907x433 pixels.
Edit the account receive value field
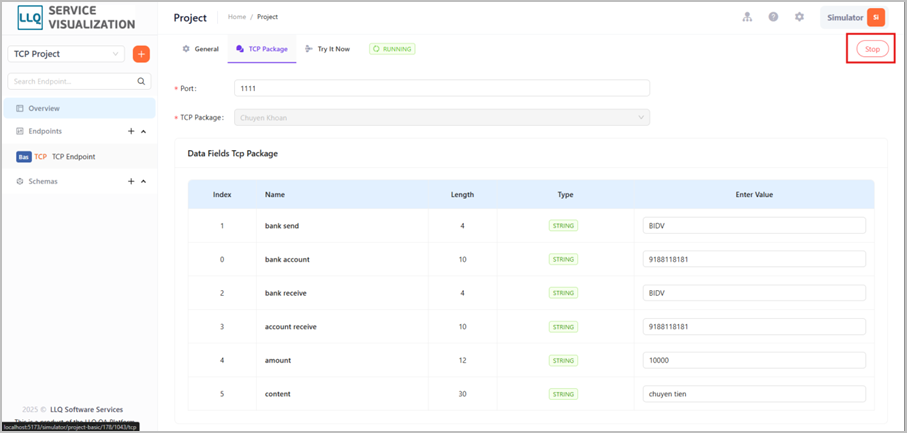pyautogui.click(x=754, y=327)
